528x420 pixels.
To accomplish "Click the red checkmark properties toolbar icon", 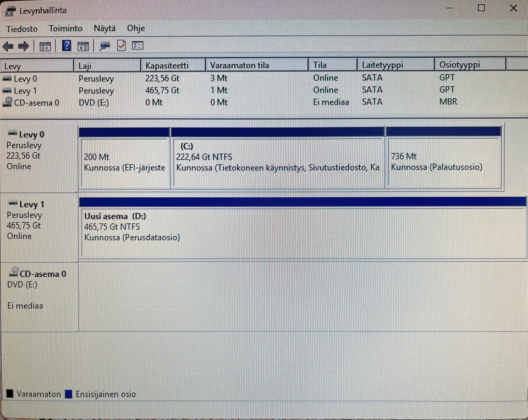I will click(121, 46).
